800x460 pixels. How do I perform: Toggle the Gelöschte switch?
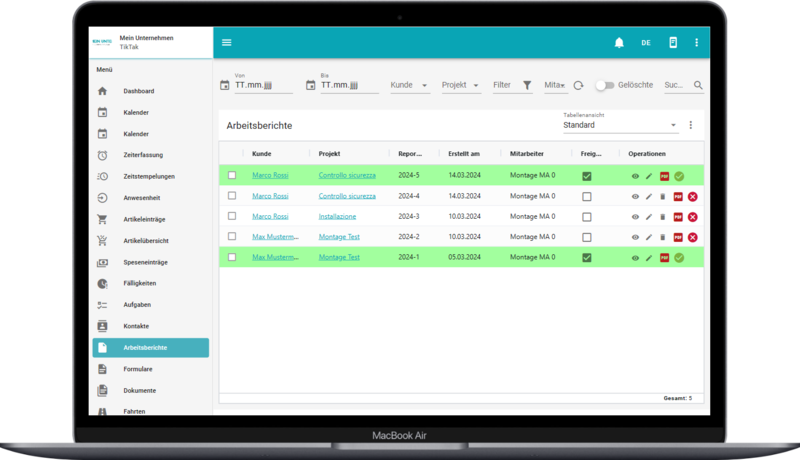tap(604, 86)
